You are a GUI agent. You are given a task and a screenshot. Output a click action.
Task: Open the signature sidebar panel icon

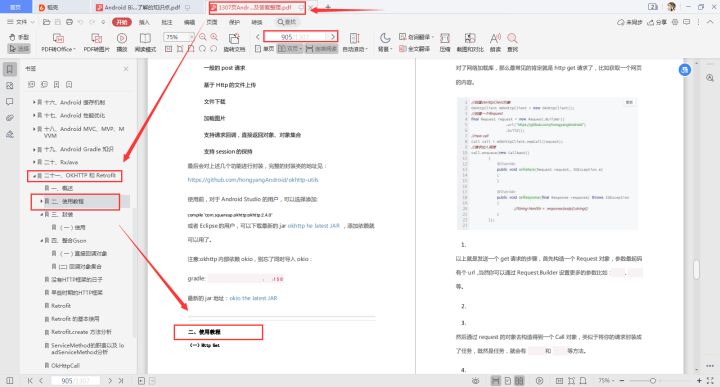point(10,135)
